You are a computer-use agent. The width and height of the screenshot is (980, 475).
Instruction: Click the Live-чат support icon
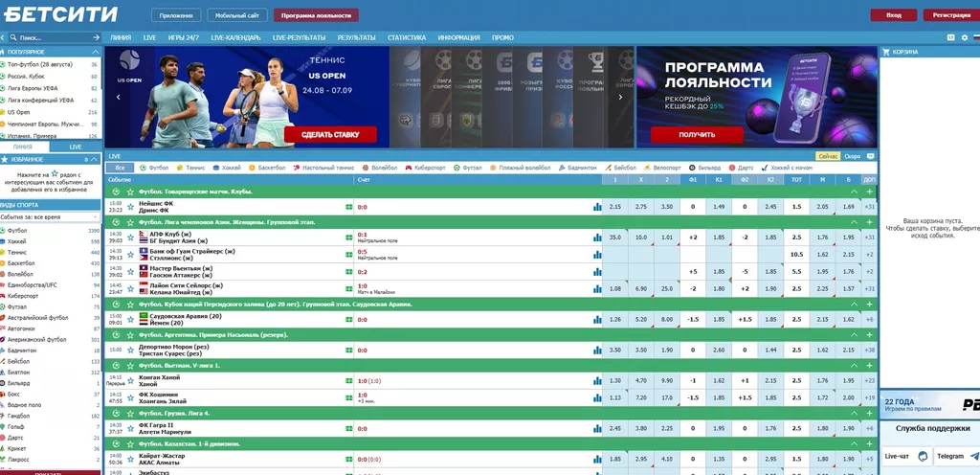(x=923, y=456)
